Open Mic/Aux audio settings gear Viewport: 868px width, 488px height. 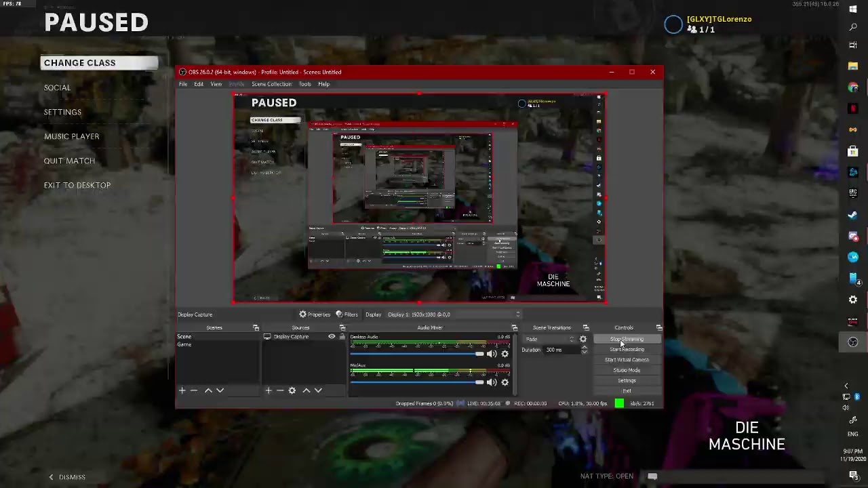coord(505,382)
